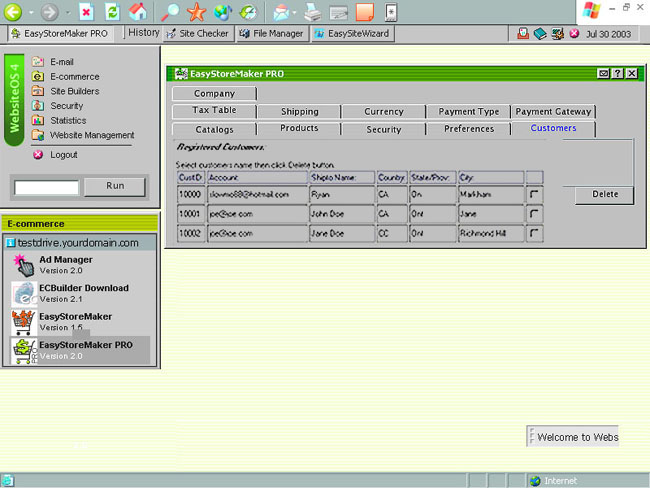Screen dimensions: 650x488
Task: Tick the checkbox for Jane Doe row
Action: [535, 233]
